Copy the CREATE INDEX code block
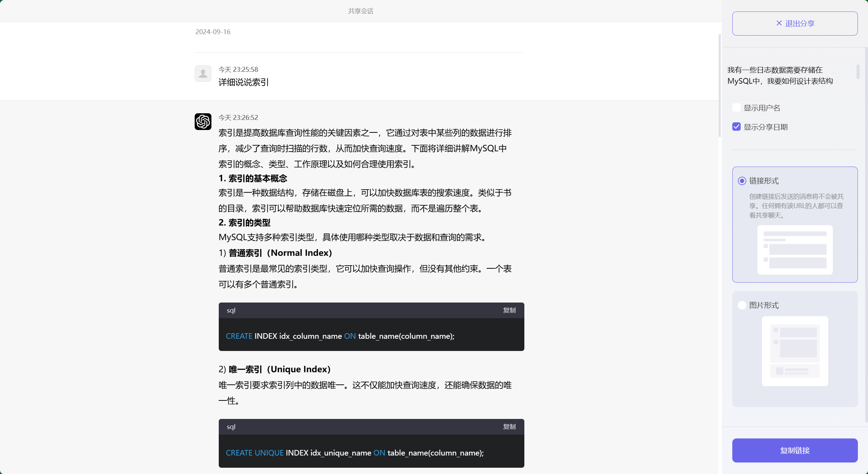868x474 pixels. [x=509, y=310]
